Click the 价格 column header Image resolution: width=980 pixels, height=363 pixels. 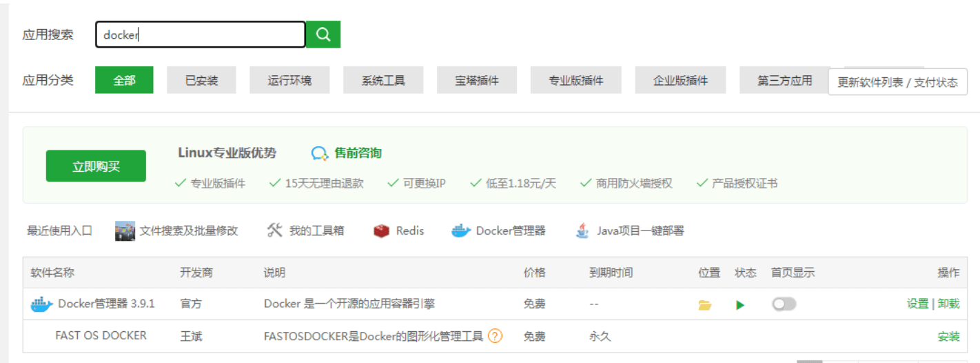pos(535,273)
